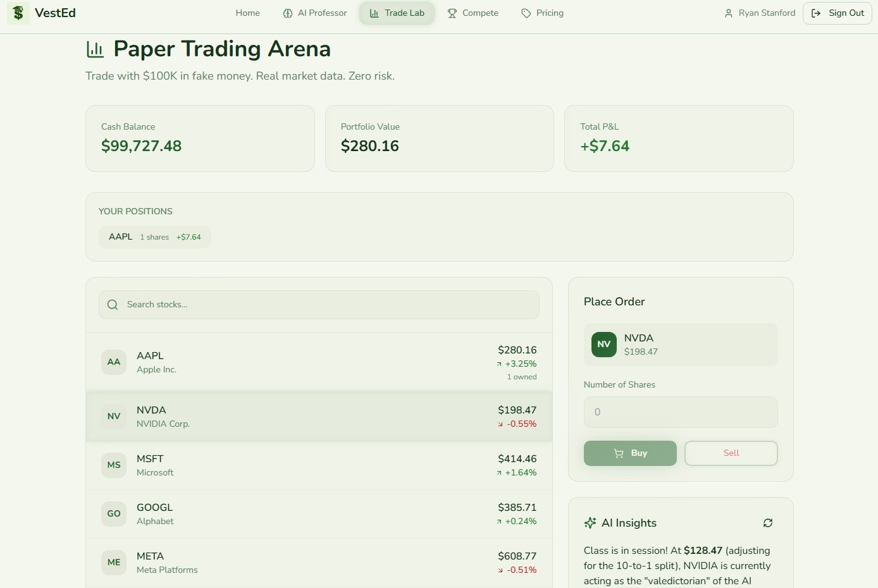Open the Home page
Image resolution: width=878 pixels, height=588 pixels.
coord(247,13)
